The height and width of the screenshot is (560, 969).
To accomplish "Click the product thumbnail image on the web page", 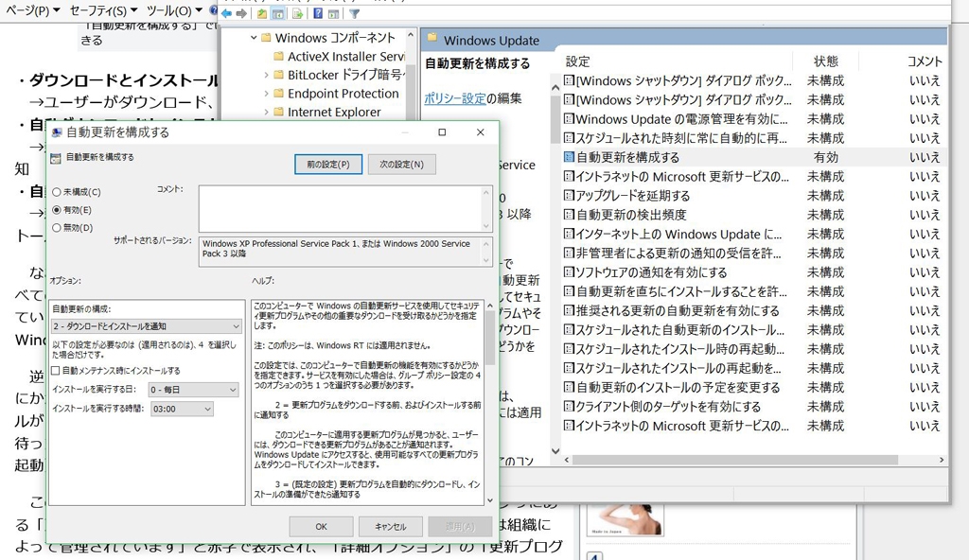I will (625, 519).
